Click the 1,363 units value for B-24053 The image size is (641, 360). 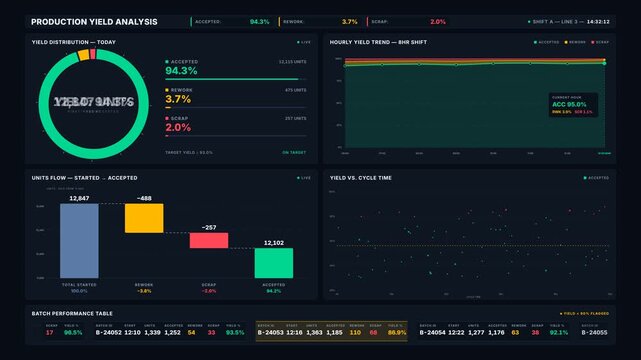[x=314, y=333]
